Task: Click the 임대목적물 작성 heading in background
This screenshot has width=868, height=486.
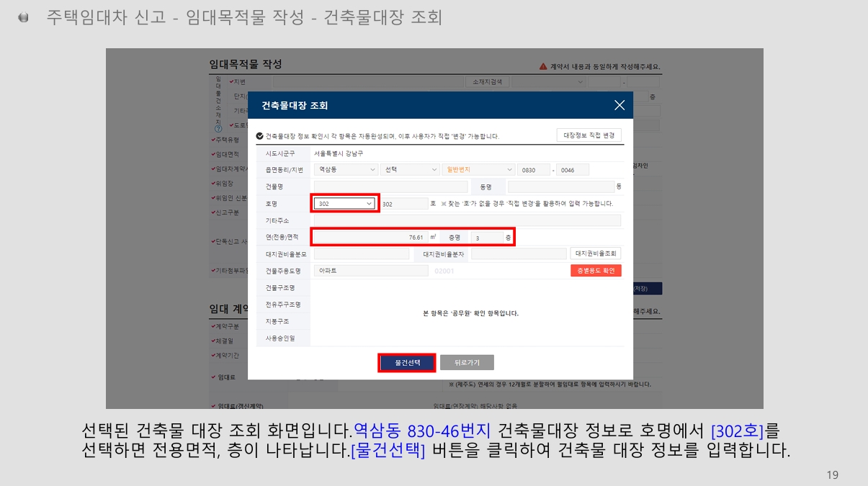Action: click(246, 65)
